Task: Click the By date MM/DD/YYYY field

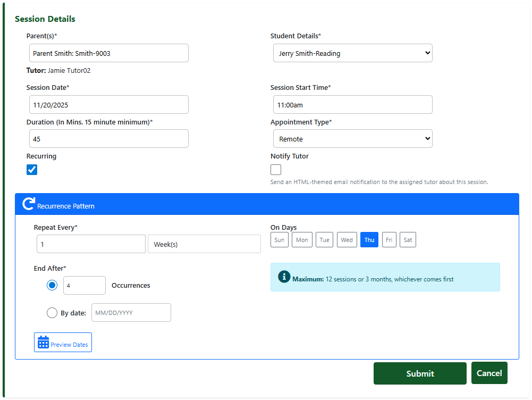Action: pyautogui.click(x=131, y=313)
